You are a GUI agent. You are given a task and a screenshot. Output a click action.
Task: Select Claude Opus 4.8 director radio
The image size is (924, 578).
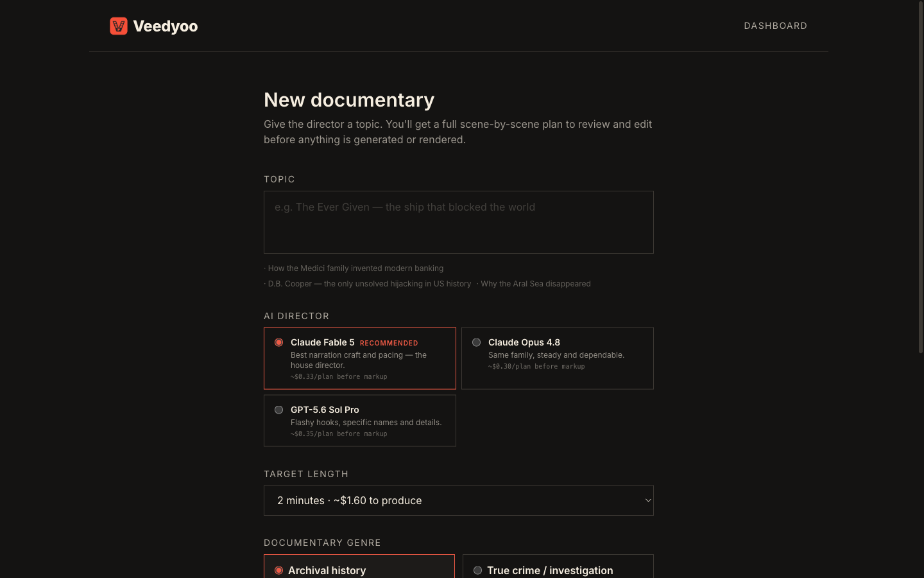click(476, 342)
